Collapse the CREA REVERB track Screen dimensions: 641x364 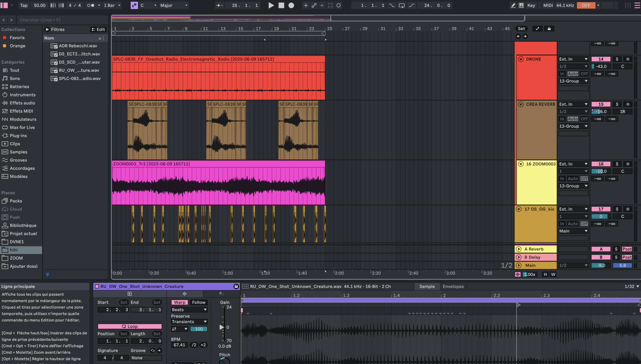point(521,104)
